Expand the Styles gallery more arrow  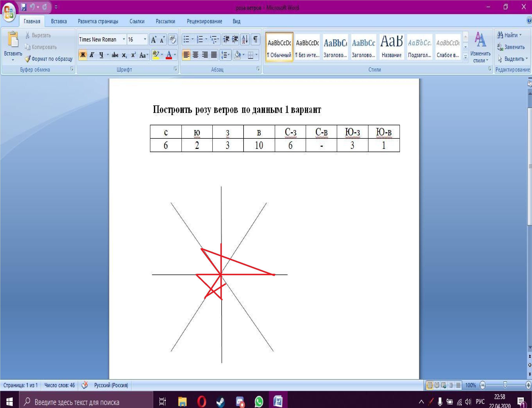tap(465, 57)
